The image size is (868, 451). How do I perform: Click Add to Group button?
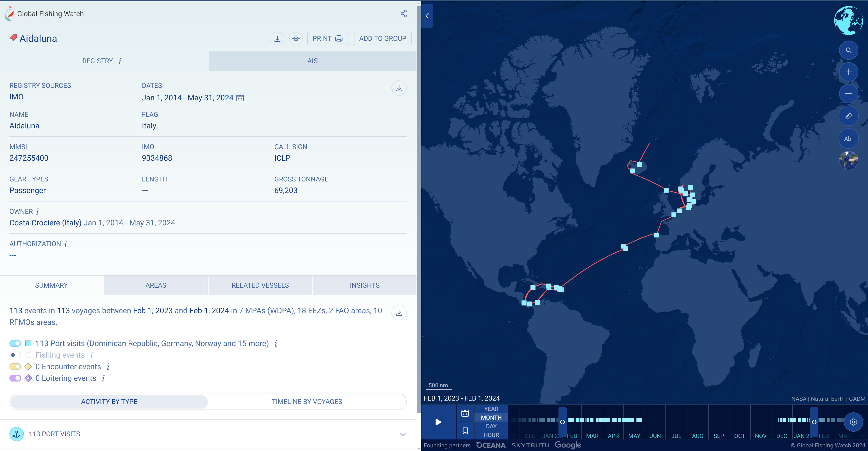382,39
